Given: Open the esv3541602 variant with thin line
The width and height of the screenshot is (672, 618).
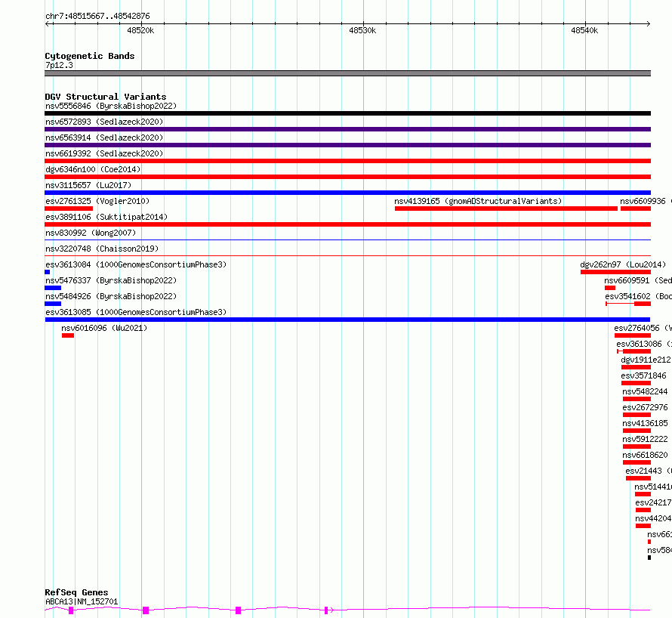Looking at the screenshot, I should click(x=628, y=304).
